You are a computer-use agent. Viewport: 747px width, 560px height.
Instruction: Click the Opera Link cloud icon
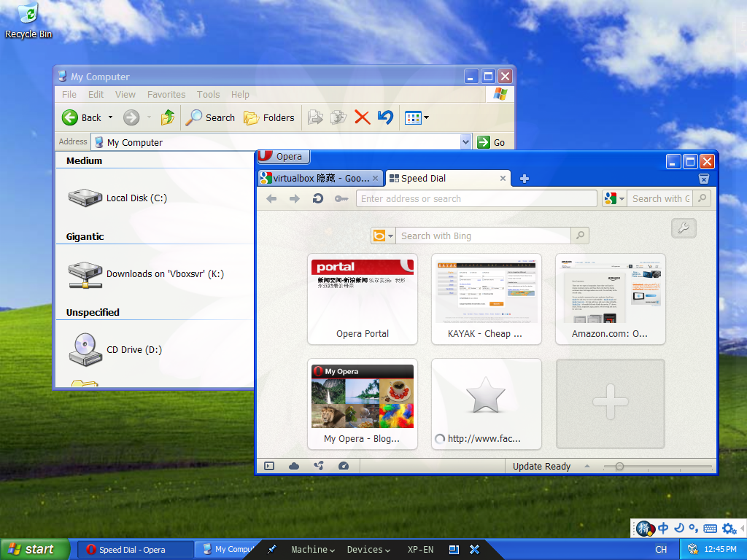294,466
